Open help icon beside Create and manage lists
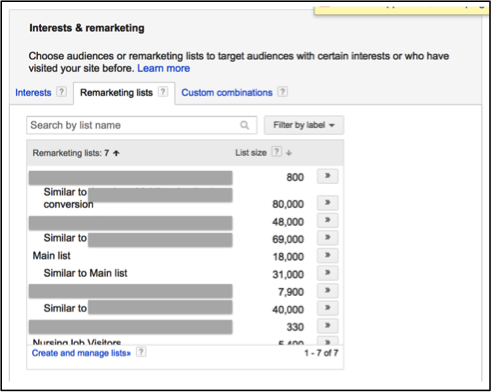 (x=141, y=352)
